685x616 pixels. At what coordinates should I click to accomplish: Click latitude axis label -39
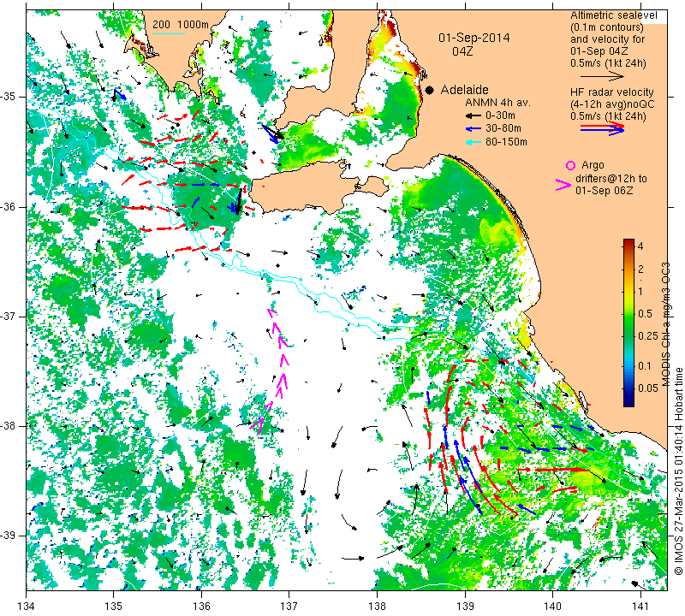point(9,536)
